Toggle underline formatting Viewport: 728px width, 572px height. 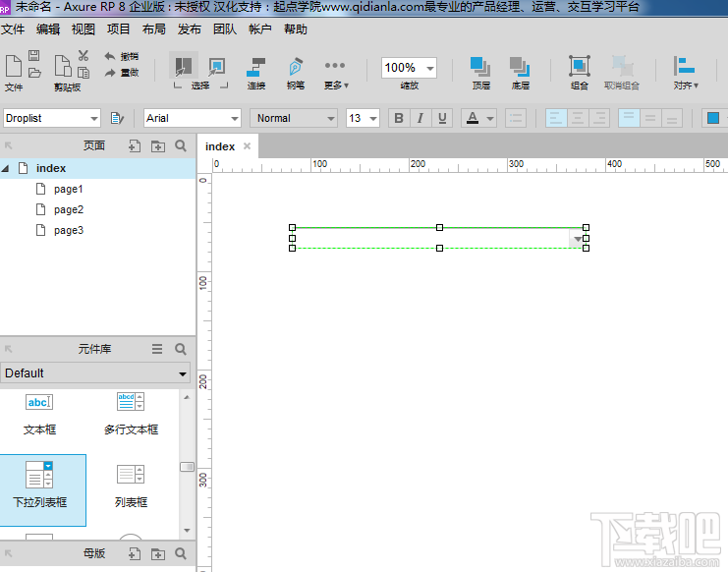(x=442, y=118)
